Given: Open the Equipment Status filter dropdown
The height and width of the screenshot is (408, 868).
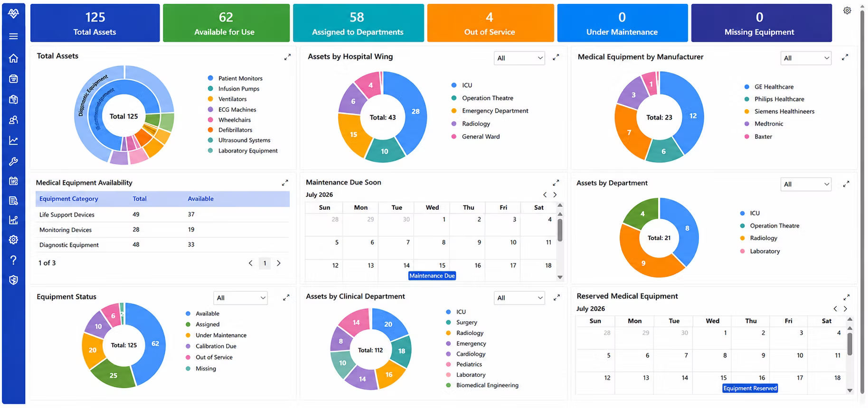Looking at the screenshot, I should [x=241, y=298].
